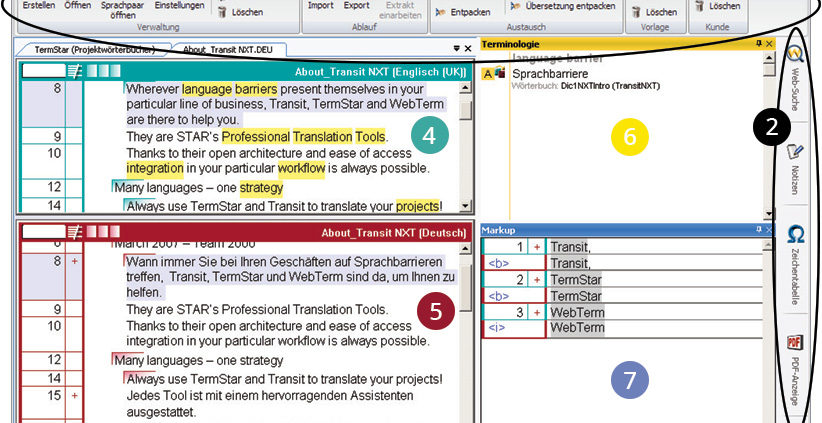Click the Import button
This screenshot has width=822, height=423.
(321, 5)
